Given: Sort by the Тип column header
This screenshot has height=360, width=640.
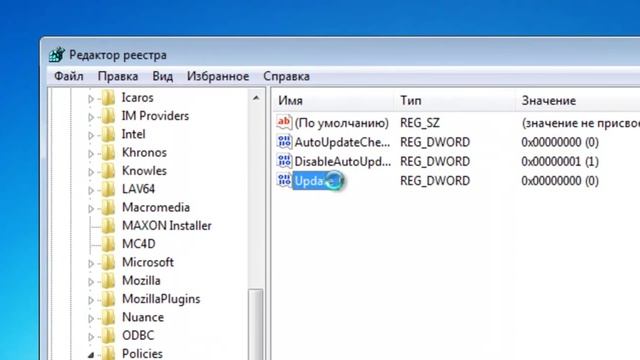Looking at the screenshot, I should point(455,100).
